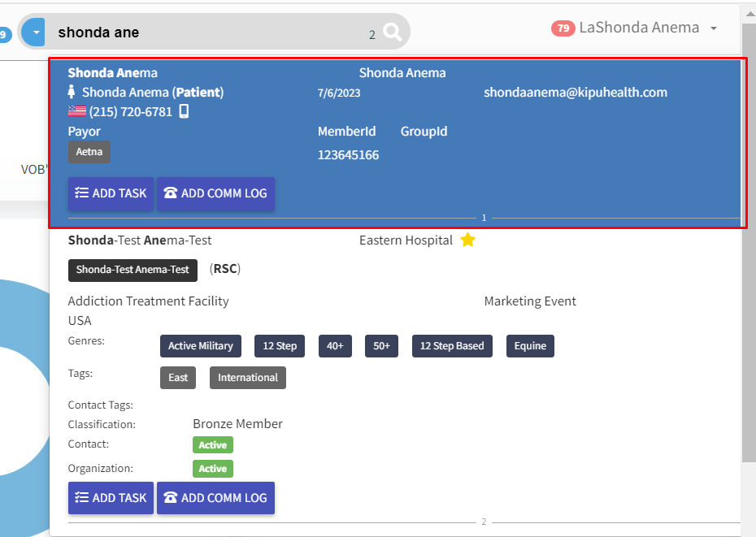Click the US flag icon before the phone number
Image resolution: width=756 pixels, height=537 pixels.
[76, 111]
